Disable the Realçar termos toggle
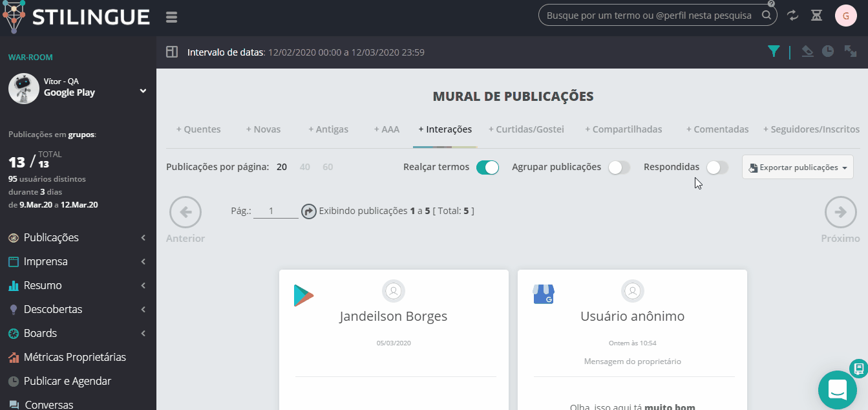 pos(487,167)
